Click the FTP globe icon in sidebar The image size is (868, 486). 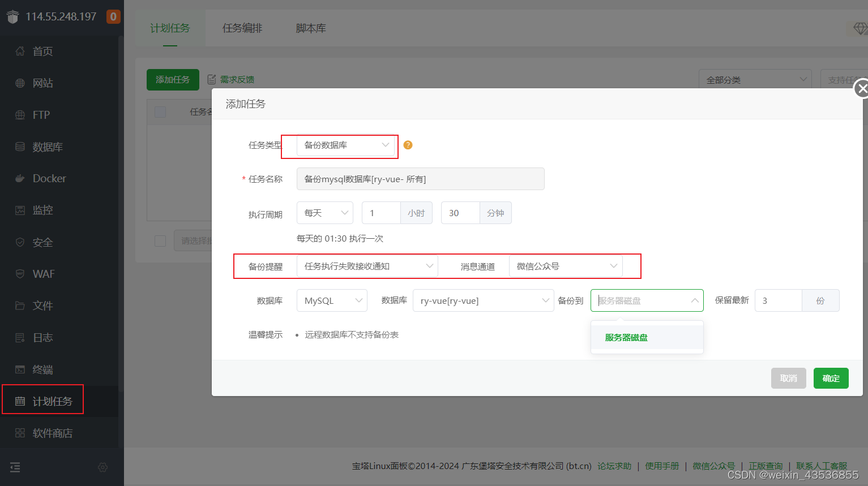pos(20,115)
